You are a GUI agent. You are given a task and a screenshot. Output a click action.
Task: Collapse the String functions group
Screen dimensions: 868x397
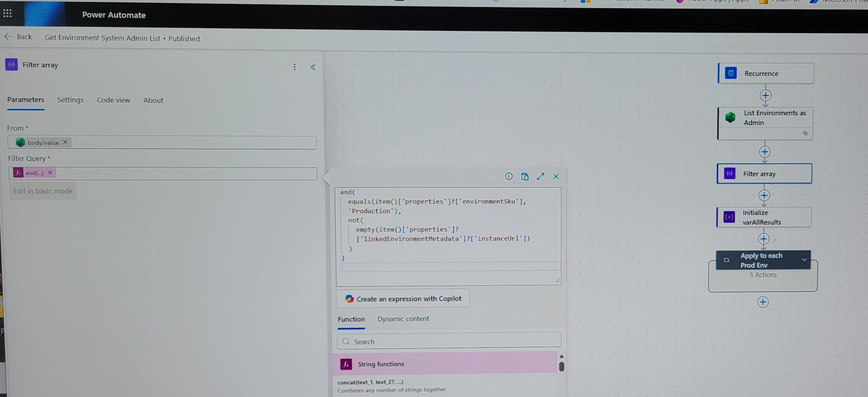click(445, 363)
